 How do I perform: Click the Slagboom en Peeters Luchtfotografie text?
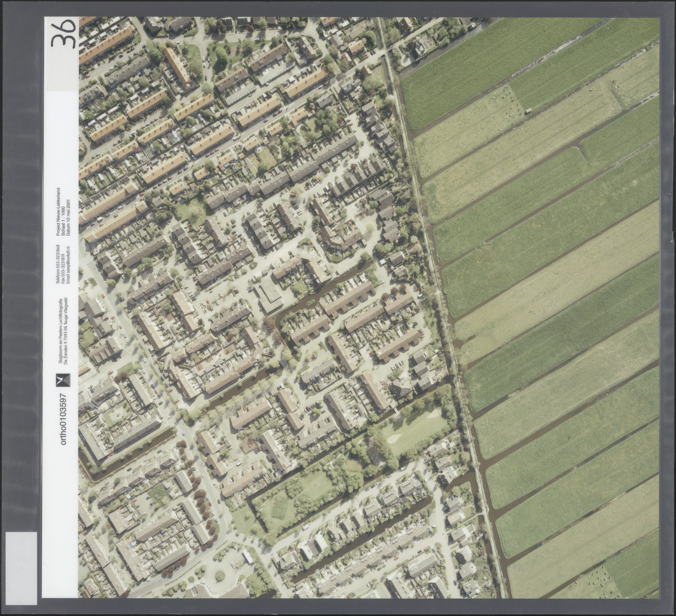60,331
